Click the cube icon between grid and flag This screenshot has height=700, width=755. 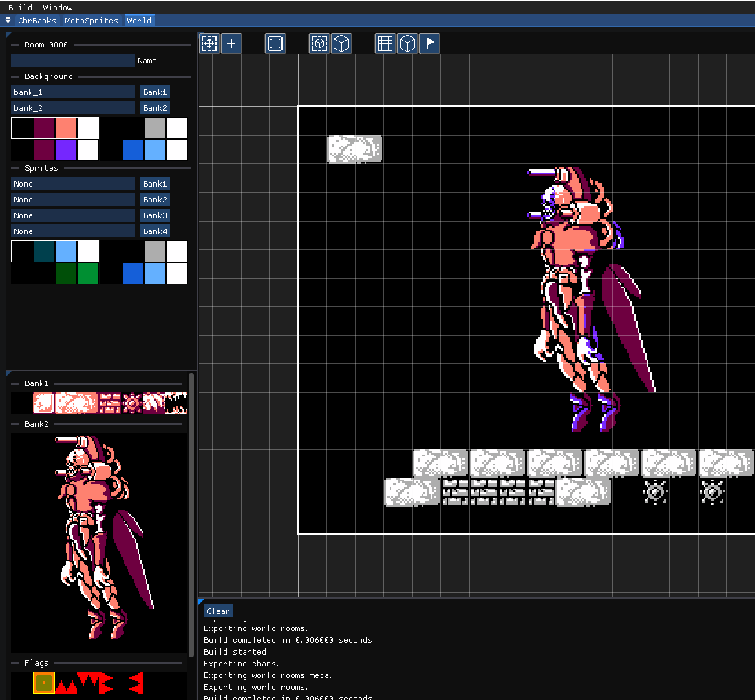coord(407,44)
